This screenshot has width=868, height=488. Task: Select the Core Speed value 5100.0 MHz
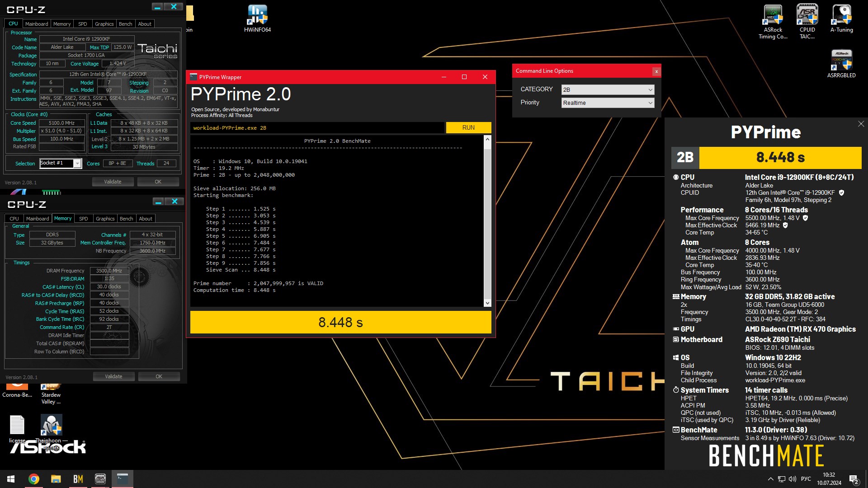62,123
